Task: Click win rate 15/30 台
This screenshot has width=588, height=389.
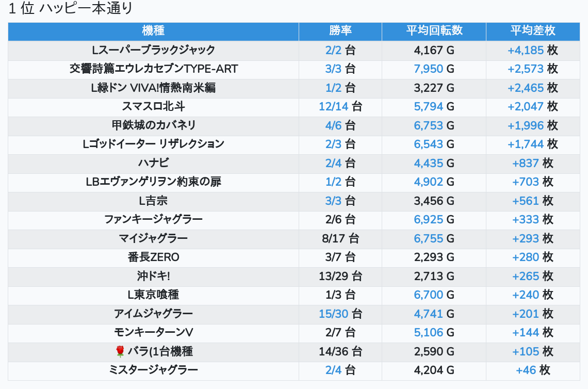Action: point(340,314)
